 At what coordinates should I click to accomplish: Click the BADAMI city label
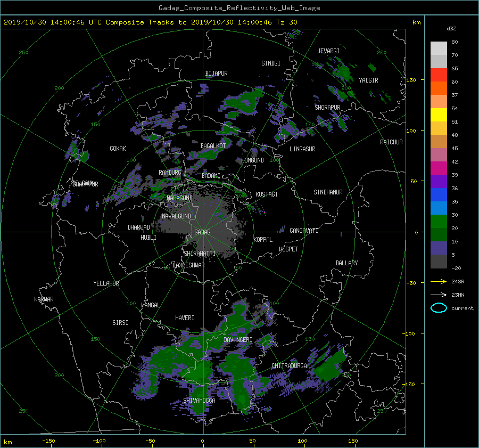pos(211,176)
